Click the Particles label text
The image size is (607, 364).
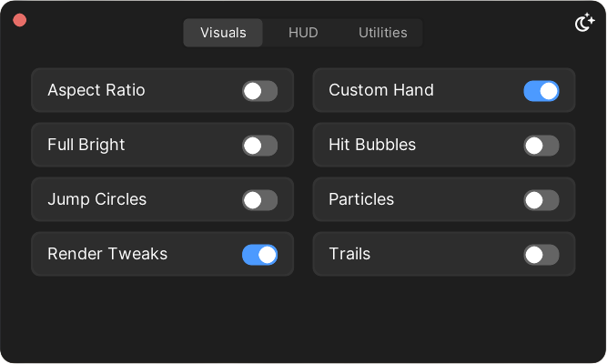pyautogui.click(x=361, y=200)
